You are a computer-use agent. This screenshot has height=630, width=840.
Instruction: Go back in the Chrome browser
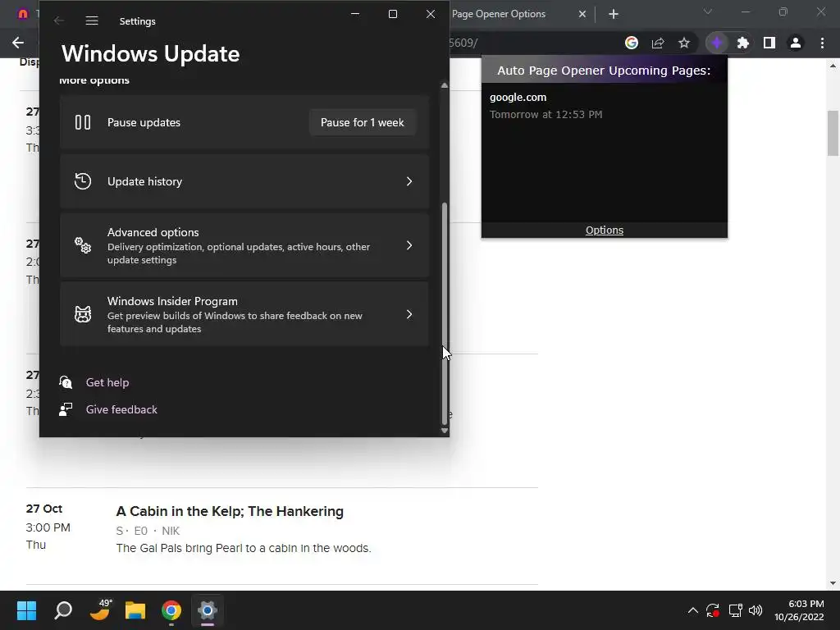[x=18, y=43]
